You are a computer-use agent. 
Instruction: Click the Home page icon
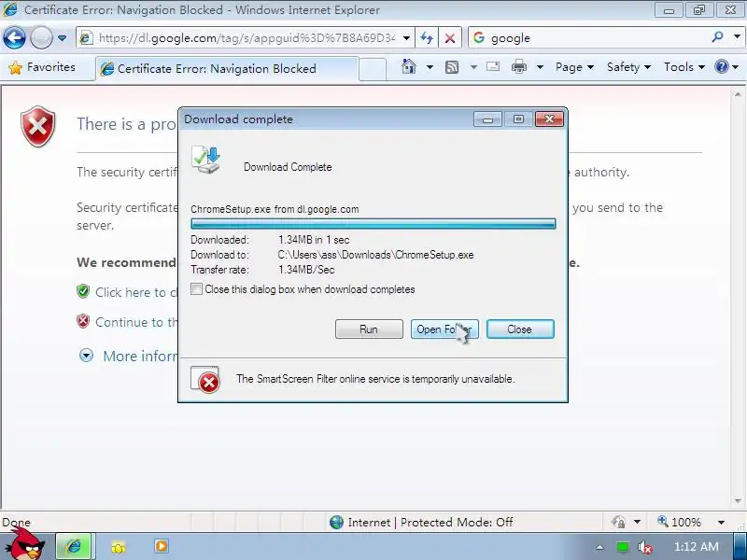click(409, 66)
